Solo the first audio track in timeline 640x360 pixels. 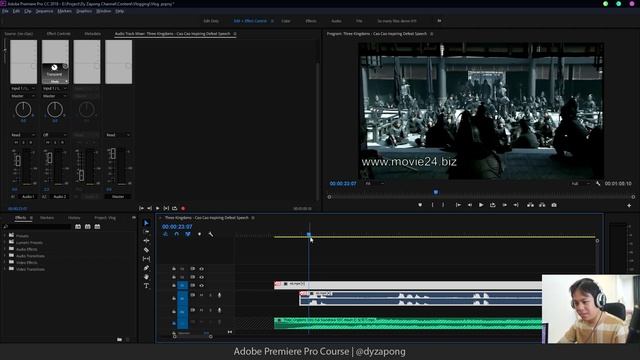coord(210,295)
